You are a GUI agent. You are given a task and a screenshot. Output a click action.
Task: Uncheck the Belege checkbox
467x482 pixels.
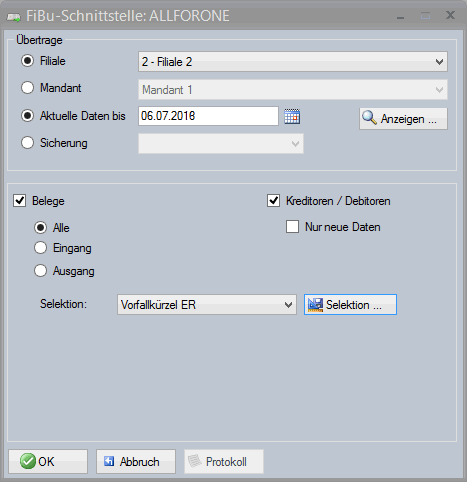pos(19,201)
